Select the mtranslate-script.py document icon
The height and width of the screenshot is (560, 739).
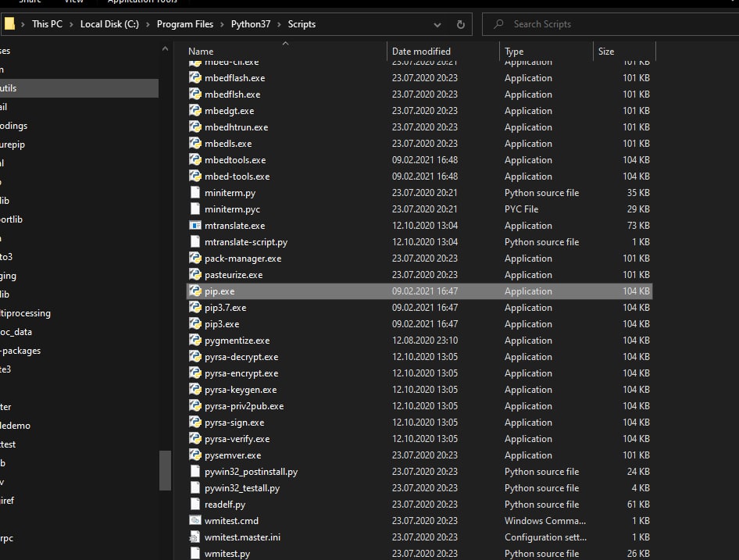pos(195,242)
